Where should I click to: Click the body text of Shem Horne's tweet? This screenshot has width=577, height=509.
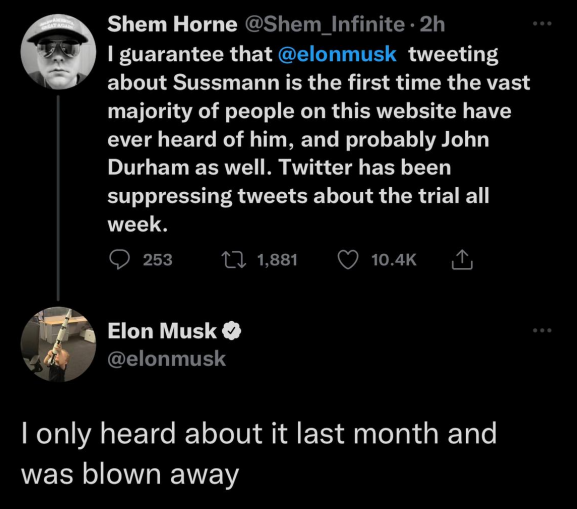tap(319, 139)
